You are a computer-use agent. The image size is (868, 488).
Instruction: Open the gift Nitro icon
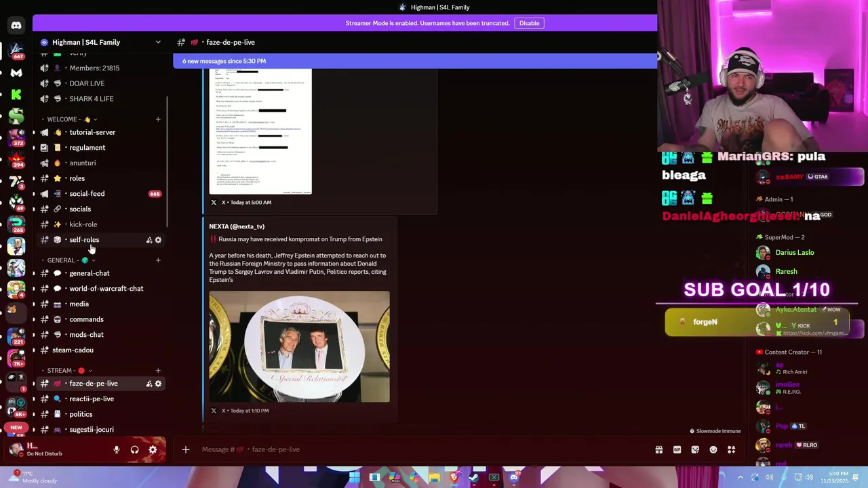(658, 449)
